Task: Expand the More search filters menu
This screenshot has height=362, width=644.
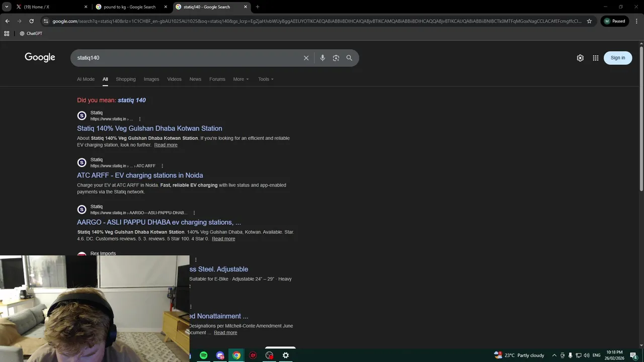Action: tap(241, 79)
